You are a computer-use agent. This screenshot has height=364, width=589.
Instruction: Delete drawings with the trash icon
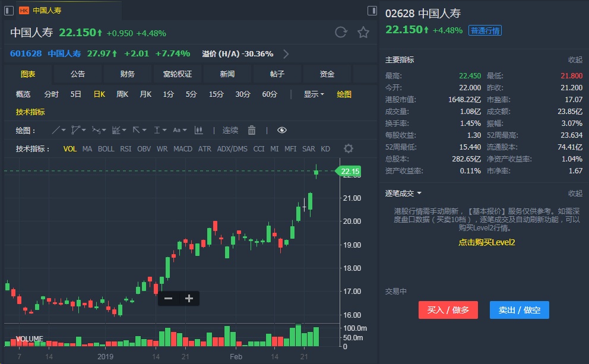(x=252, y=130)
